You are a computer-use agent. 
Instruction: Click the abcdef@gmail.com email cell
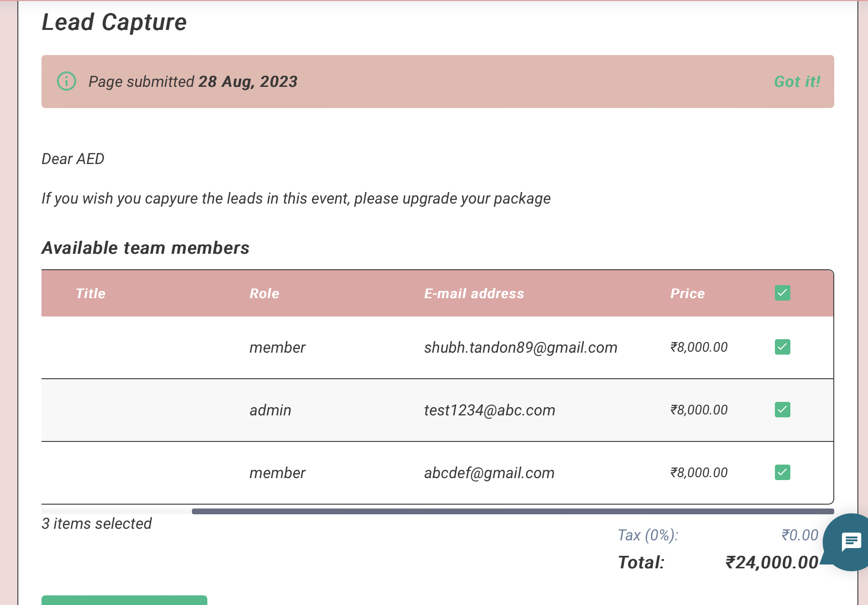(489, 473)
